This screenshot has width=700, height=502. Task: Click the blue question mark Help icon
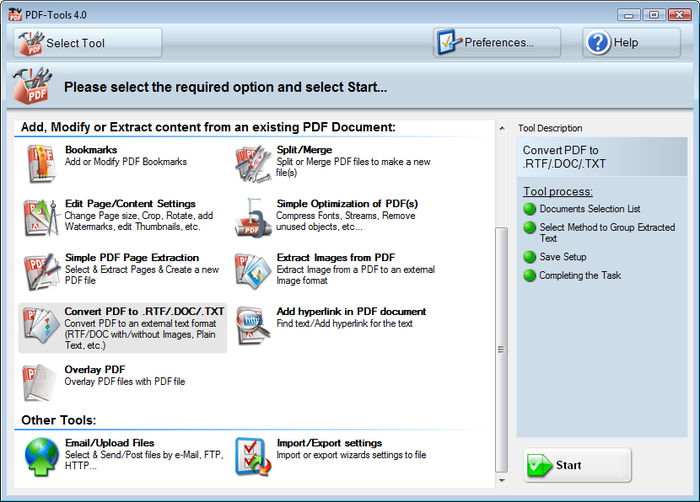click(x=598, y=43)
